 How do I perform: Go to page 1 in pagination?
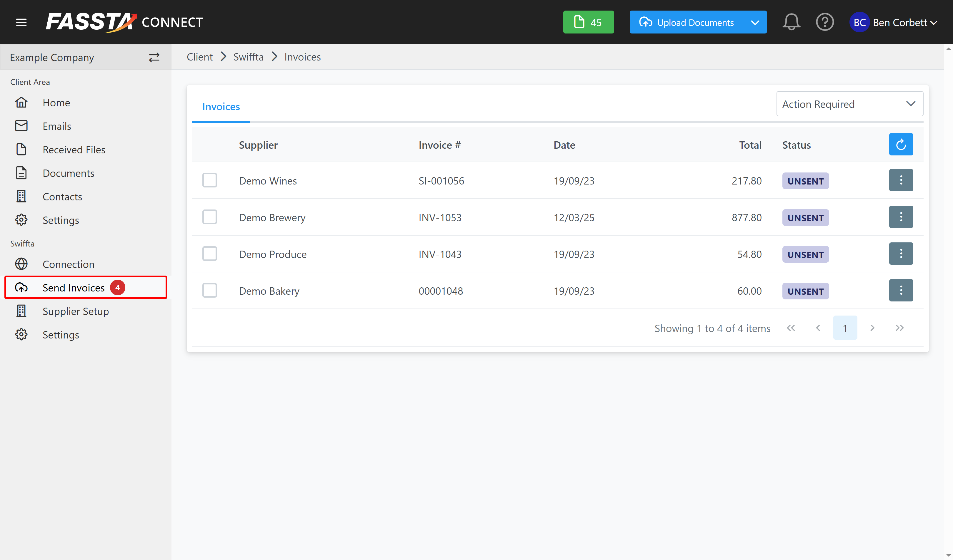click(844, 328)
